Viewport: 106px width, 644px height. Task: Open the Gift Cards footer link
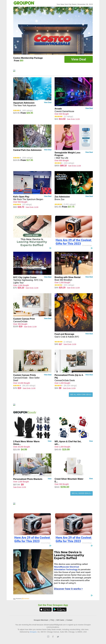[x=60, y=620]
